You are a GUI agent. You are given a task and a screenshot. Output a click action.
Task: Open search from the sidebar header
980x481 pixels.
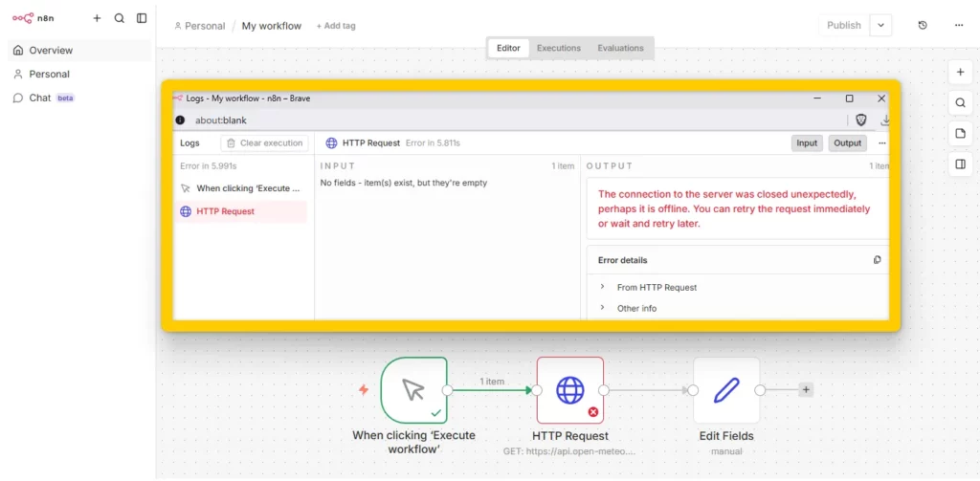click(x=120, y=18)
